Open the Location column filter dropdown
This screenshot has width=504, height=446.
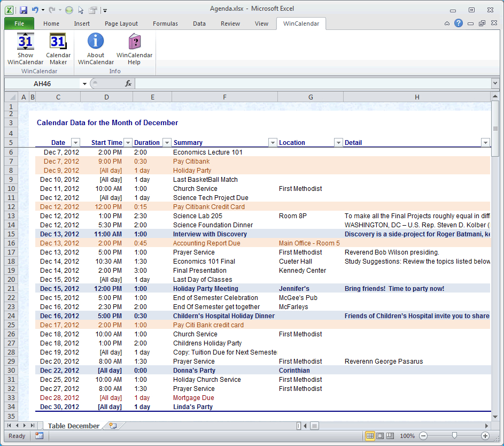pos(338,142)
